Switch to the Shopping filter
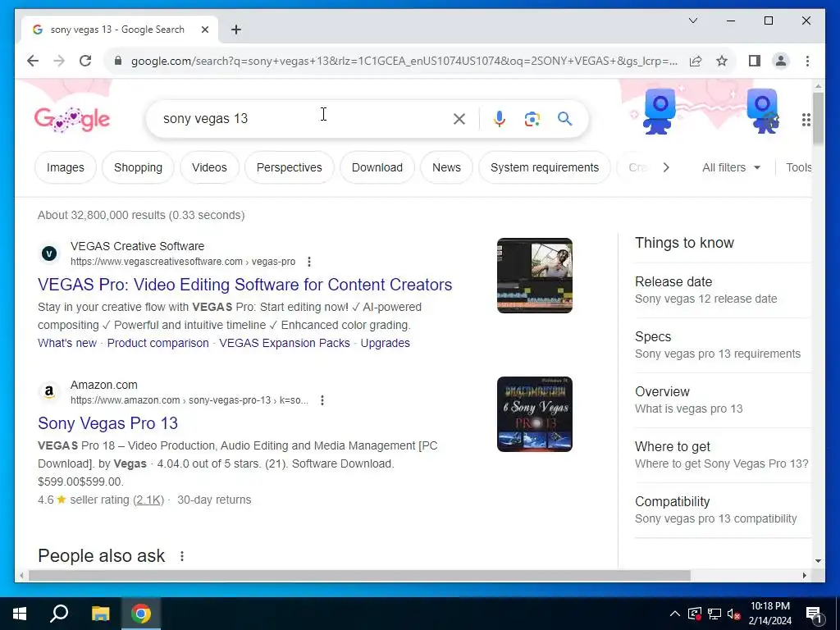840x630 pixels. (138, 167)
